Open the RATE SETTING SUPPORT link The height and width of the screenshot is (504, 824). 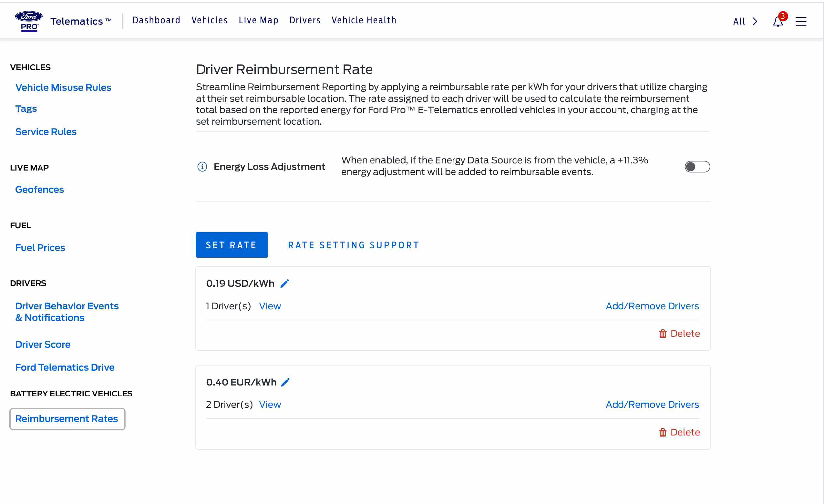[x=354, y=245]
